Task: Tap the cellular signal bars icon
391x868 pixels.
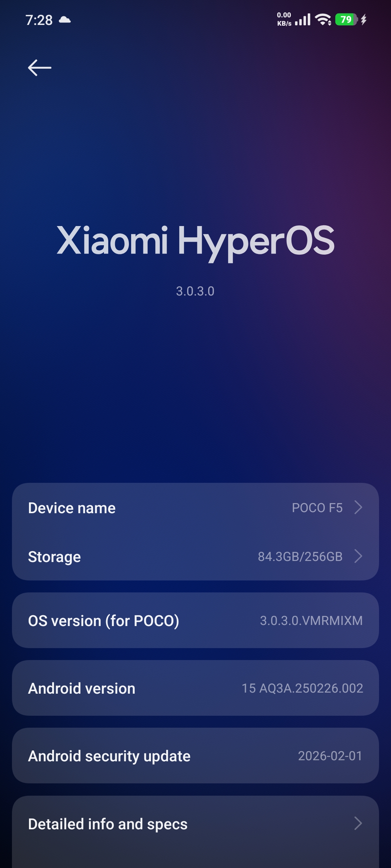Action: (303, 20)
